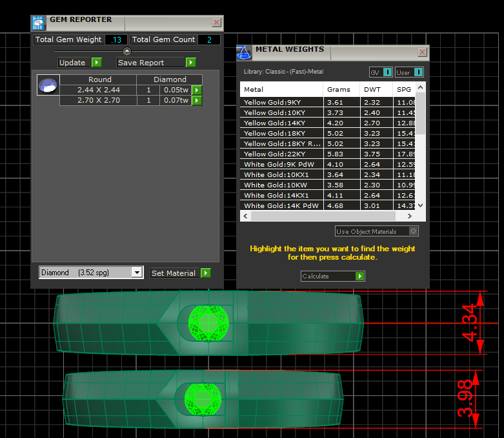The width and height of the screenshot is (504, 438).
Task: Toggle the User library switch
Action: pos(418,72)
